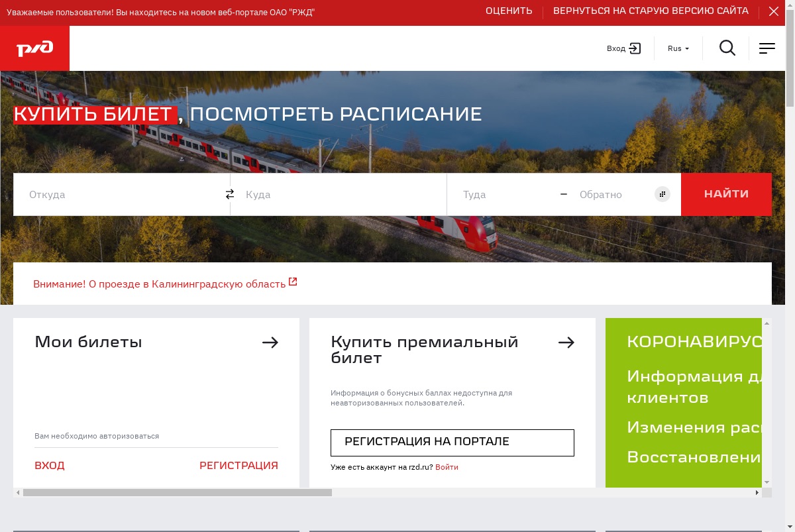Screen dimensions: 795x532
Task: Click the НАЙТИ search button
Action: [726, 194]
